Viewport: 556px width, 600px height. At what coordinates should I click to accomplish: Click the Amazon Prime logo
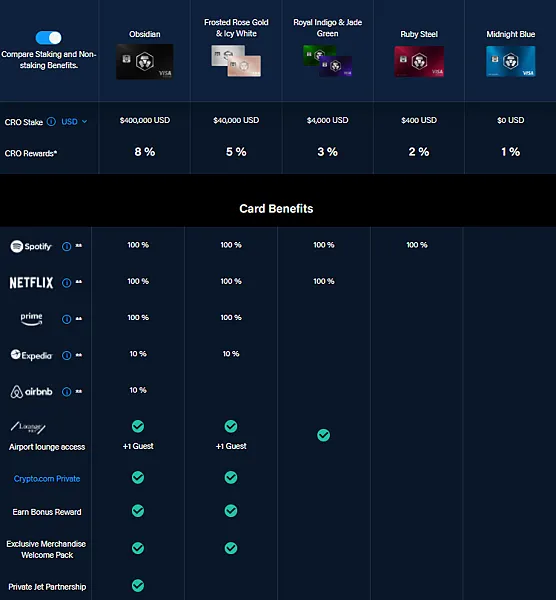click(x=31, y=319)
